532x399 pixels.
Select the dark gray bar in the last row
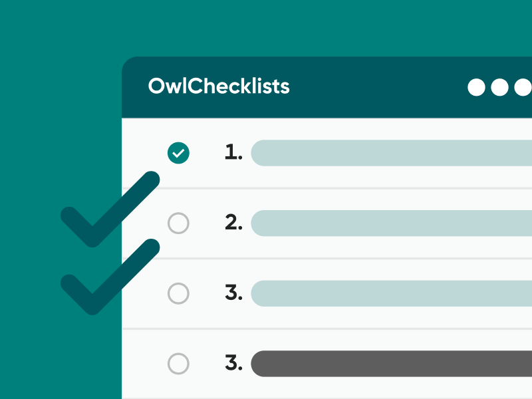click(x=391, y=364)
